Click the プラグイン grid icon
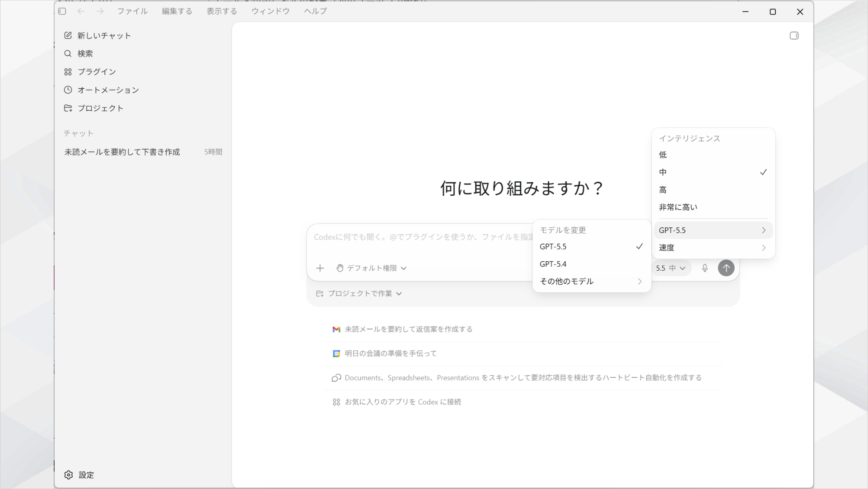Viewport: 868px width, 489px height. point(68,72)
